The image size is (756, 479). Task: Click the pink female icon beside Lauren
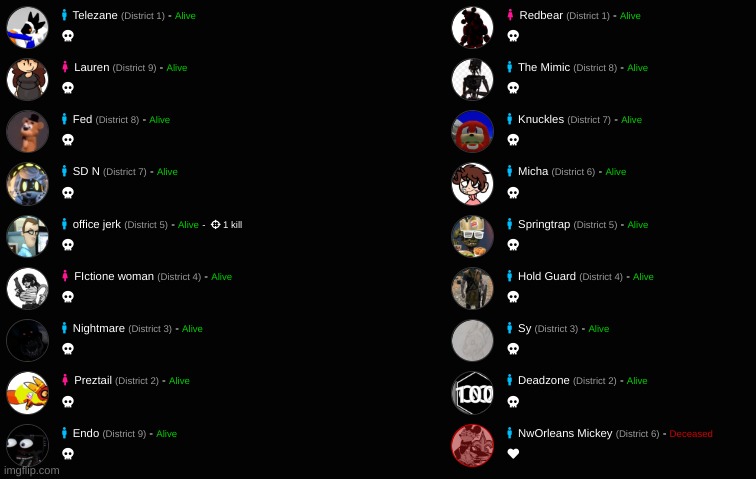tap(65, 67)
